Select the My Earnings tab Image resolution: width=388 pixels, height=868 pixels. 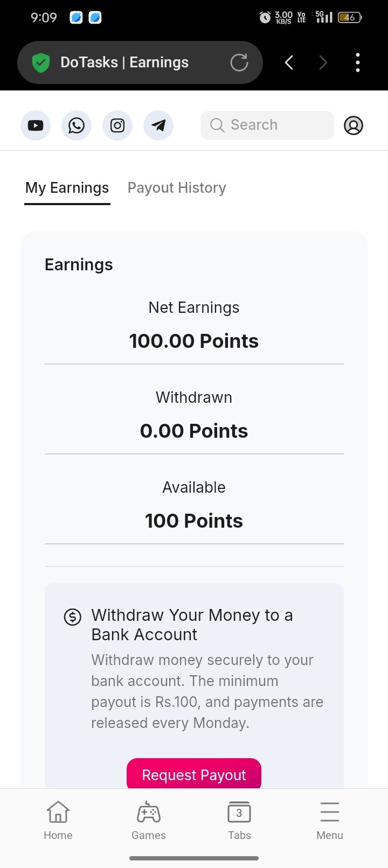click(67, 188)
